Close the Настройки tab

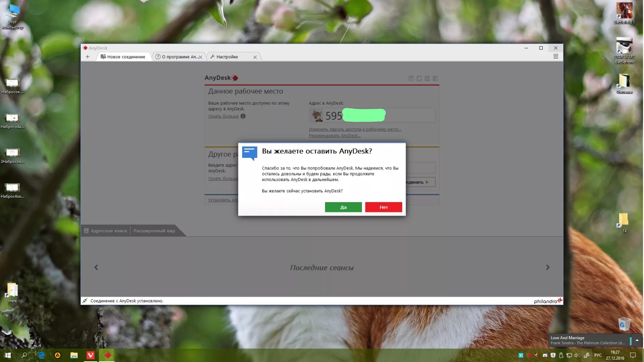point(255,57)
